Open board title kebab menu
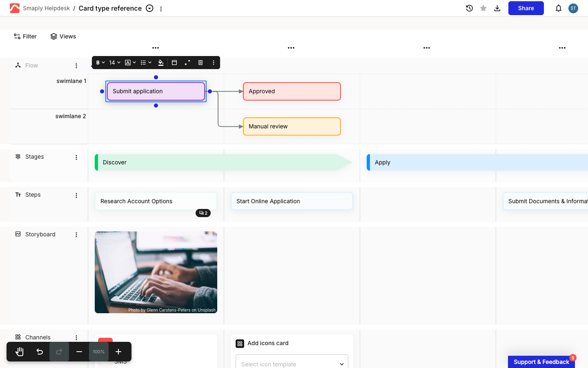Viewport: 588px width, 368px height. (x=161, y=9)
